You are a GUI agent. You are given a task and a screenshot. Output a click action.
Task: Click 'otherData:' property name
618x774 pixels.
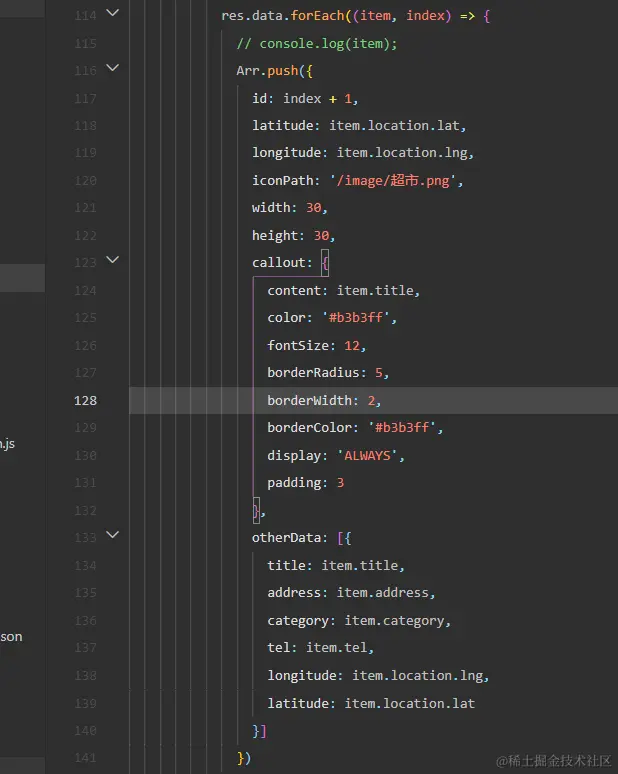click(x=289, y=538)
